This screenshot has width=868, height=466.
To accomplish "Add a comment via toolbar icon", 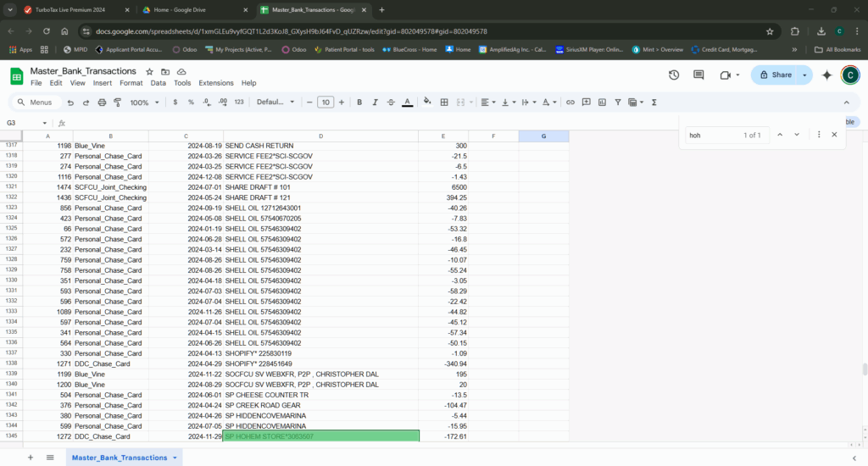I will 587,103.
